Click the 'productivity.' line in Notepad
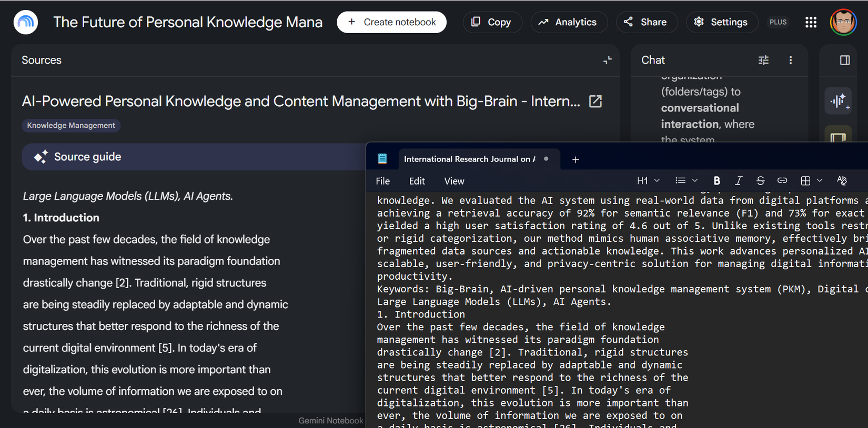This screenshot has height=428, width=868. (415, 277)
